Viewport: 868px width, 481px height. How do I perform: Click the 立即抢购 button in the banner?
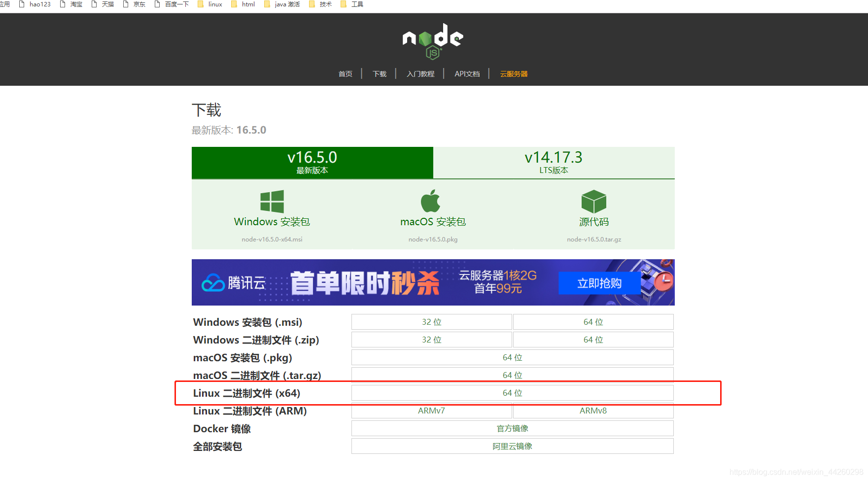point(599,283)
